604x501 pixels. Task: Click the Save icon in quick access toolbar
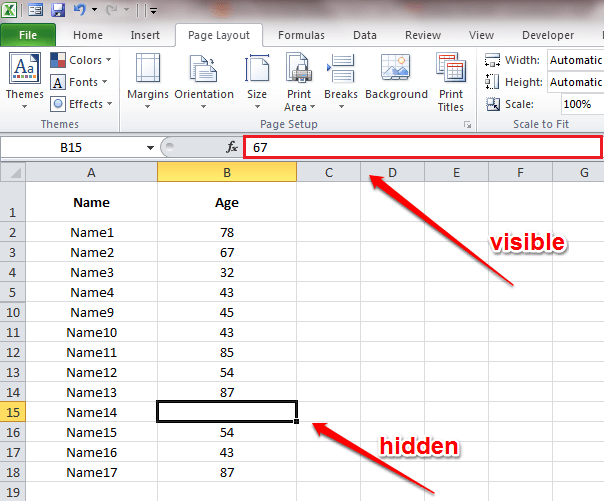click(58, 11)
